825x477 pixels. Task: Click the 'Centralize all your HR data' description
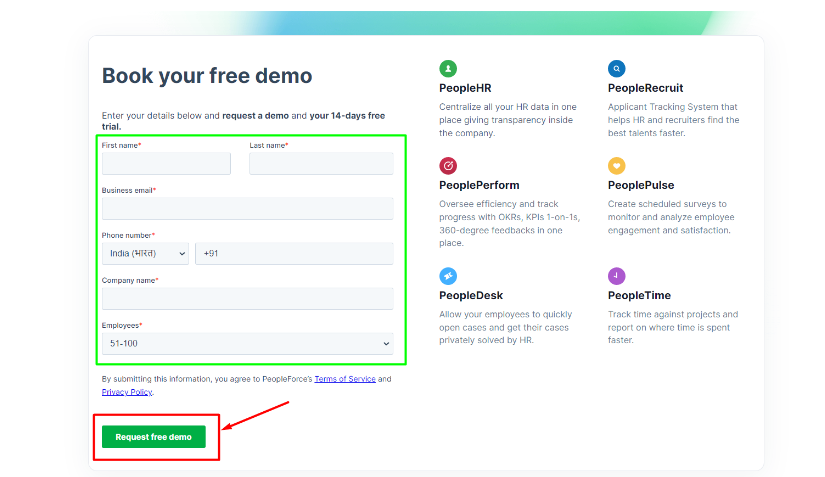(x=508, y=120)
